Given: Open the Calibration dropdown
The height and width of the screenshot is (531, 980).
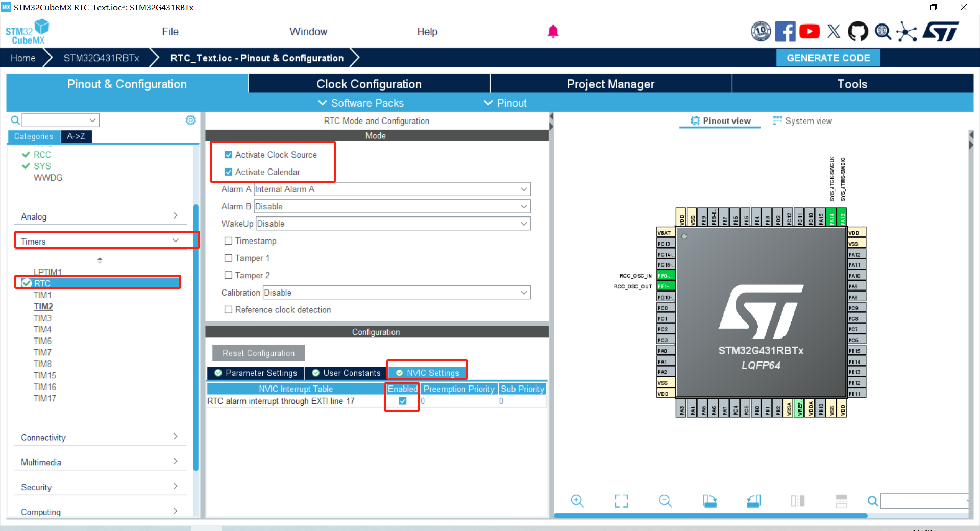Looking at the screenshot, I should tap(397, 293).
